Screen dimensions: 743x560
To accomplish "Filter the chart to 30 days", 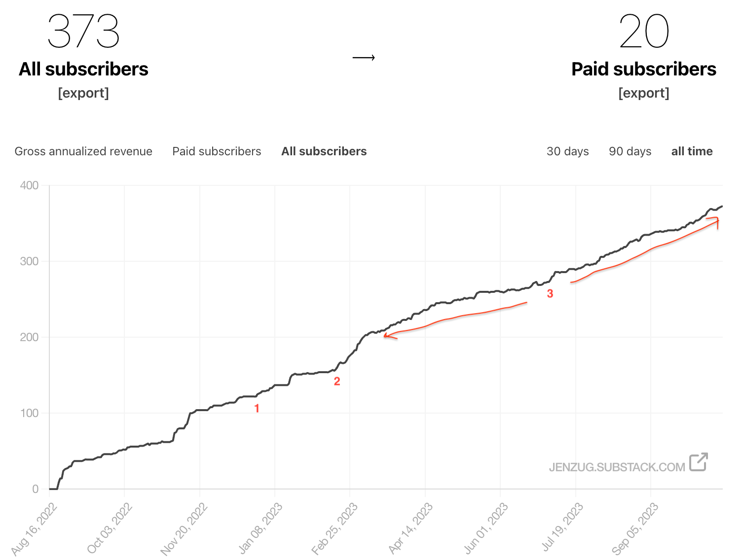I will (567, 151).
